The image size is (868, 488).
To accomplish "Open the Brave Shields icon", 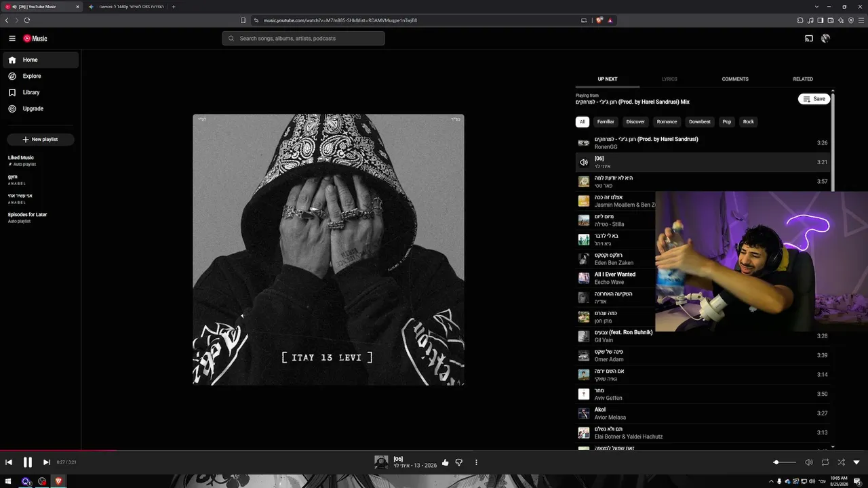I will click(x=599, y=20).
